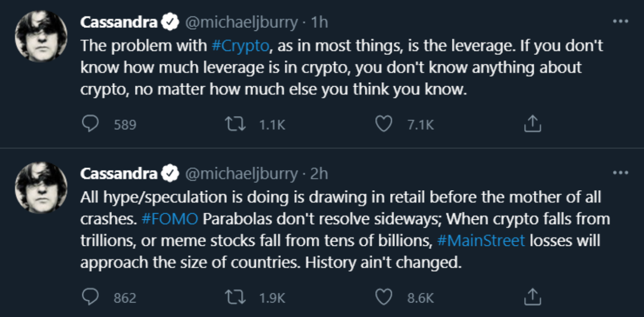Click the Cassandra avatar on first tweet
The image size is (644, 317).
[41, 36]
